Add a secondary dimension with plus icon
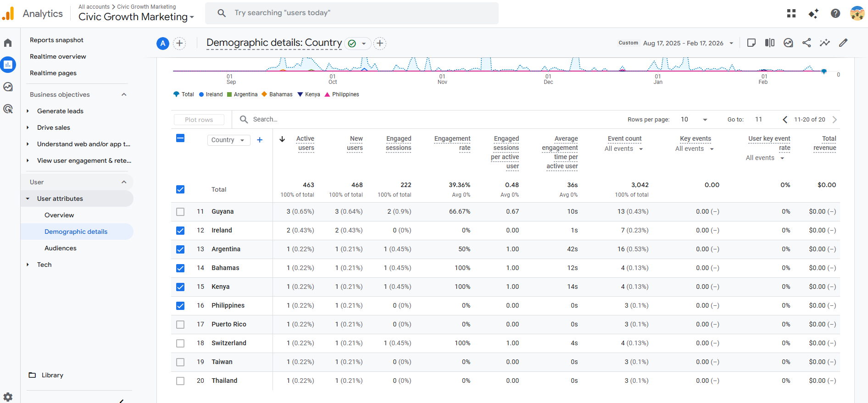This screenshot has width=868, height=403. (260, 140)
